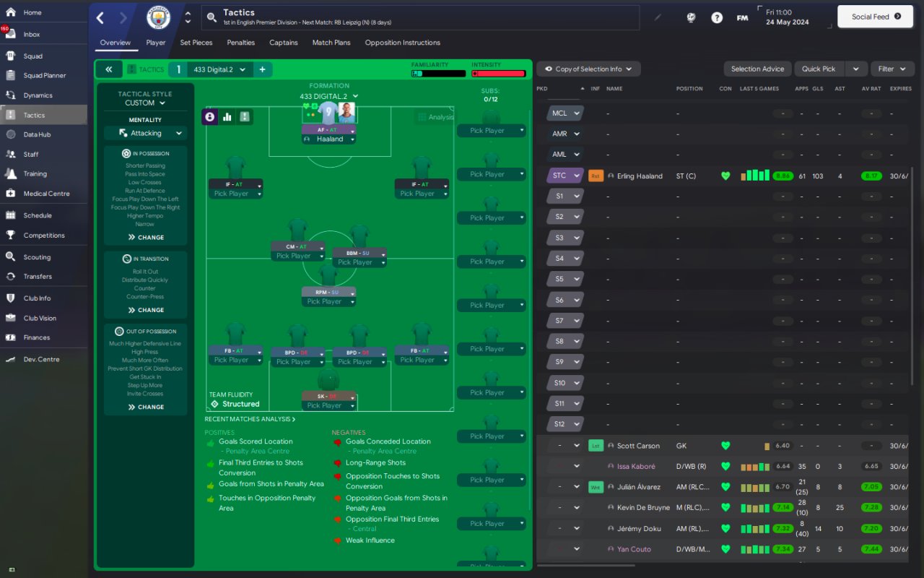The image size is (924, 578).
Task: Open the STC position dropdown
Action: click(x=565, y=176)
